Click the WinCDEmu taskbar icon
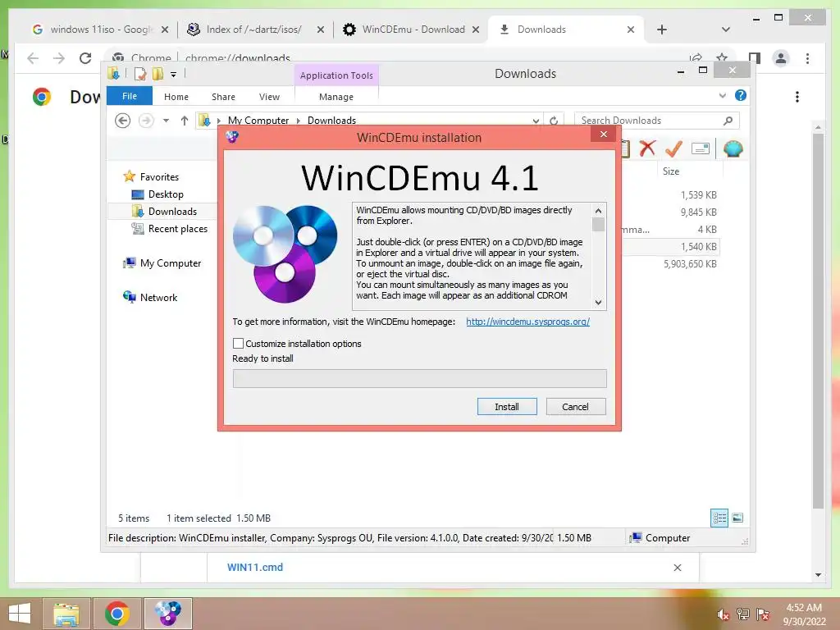This screenshot has width=840, height=630. 168,614
